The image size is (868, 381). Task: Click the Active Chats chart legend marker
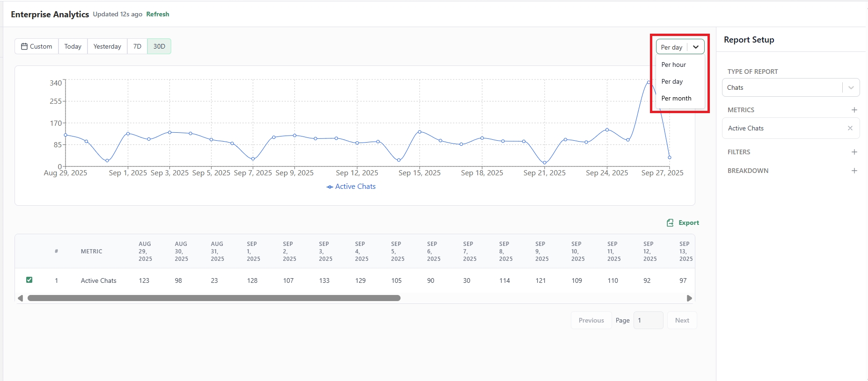tap(330, 187)
